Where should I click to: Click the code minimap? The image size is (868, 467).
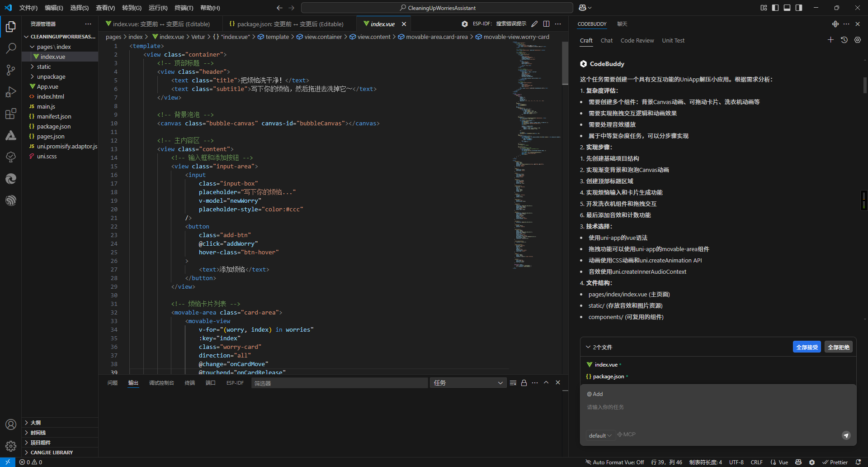tap(537, 156)
